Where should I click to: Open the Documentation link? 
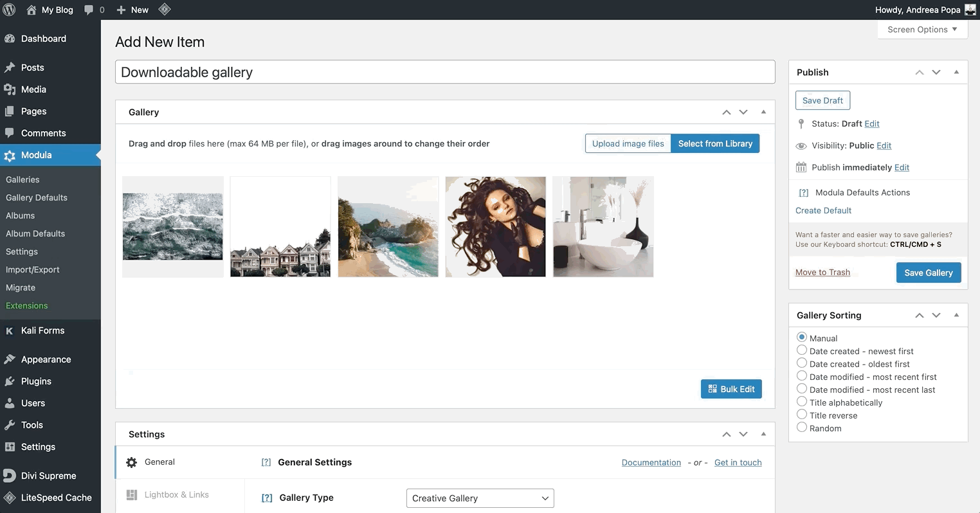(x=651, y=462)
